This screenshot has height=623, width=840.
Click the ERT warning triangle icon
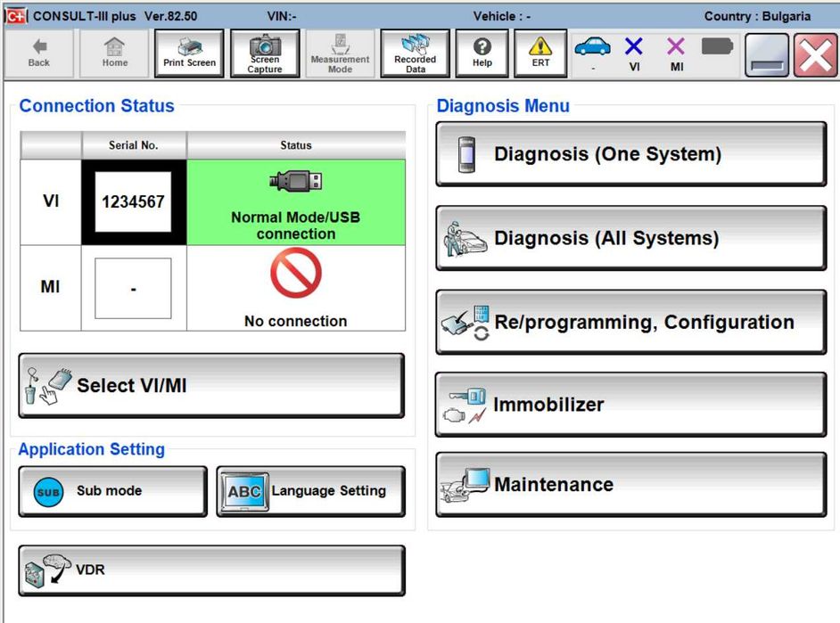pyautogui.click(x=541, y=53)
